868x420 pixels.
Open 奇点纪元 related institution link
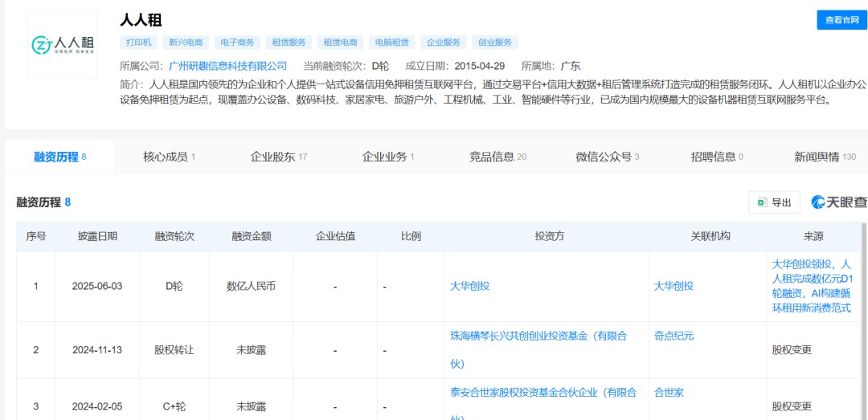click(674, 336)
